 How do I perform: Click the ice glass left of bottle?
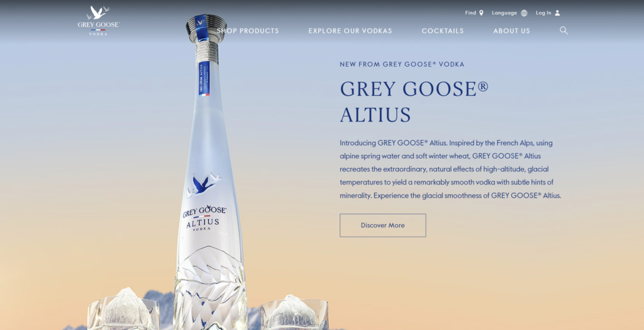[x=124, y=312]
